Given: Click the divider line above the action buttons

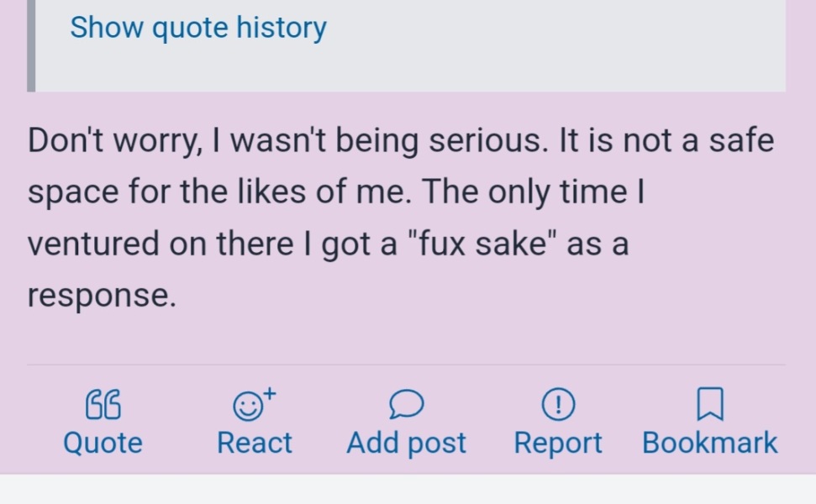Looking at the screenshot, I should [406, 365].
